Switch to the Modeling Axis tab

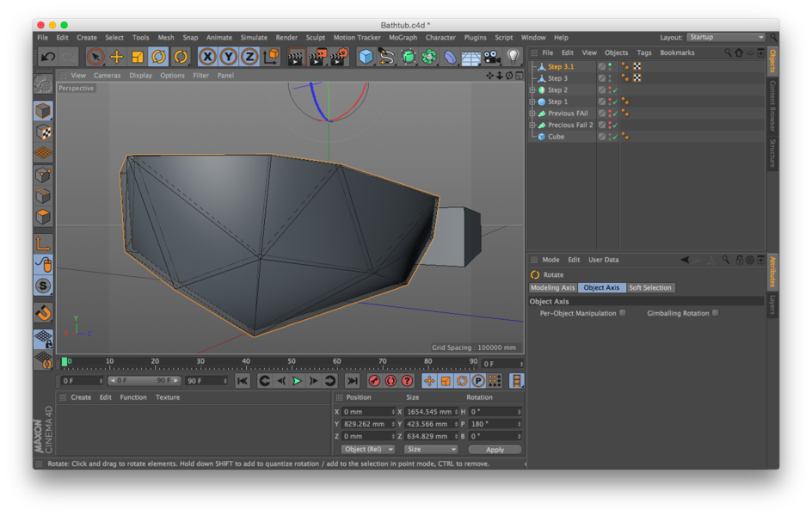pyautogui.click(x=552, y=288)
